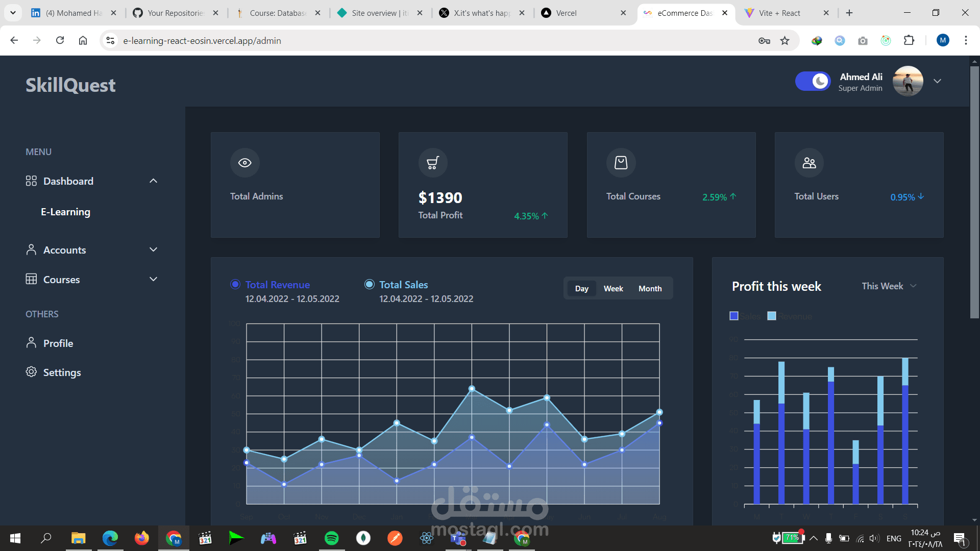Viewport: 980px width, 551px height.
Task: Click the shopping cart icon on Total Profit card
Action: [x=433, y=163]
